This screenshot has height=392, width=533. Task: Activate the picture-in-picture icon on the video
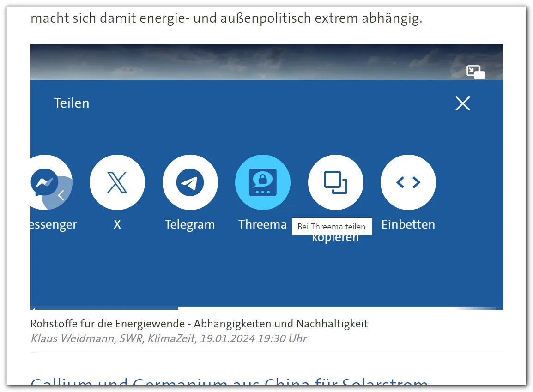click(475, 72)
